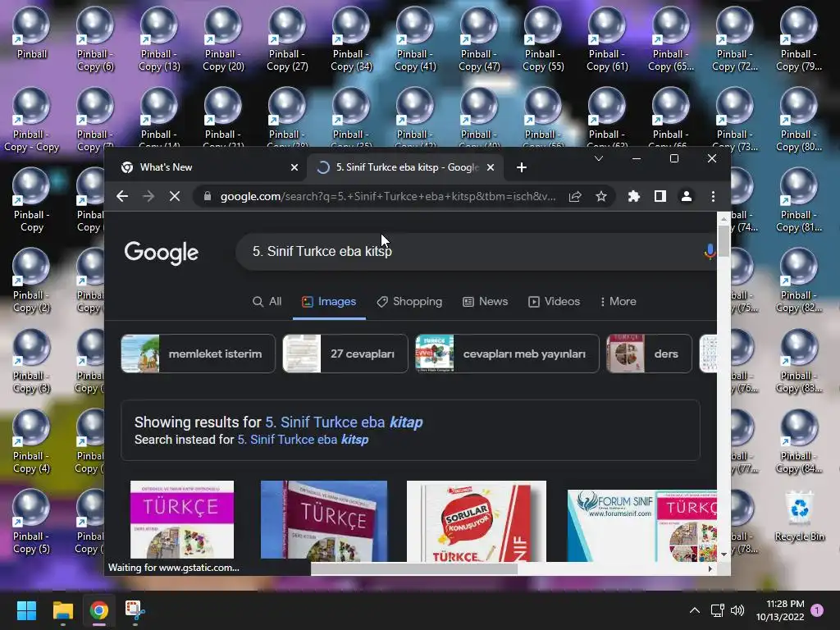Filter by memleket isterim chip
This screenshot has width=840, height=630.
coord(199,354)
